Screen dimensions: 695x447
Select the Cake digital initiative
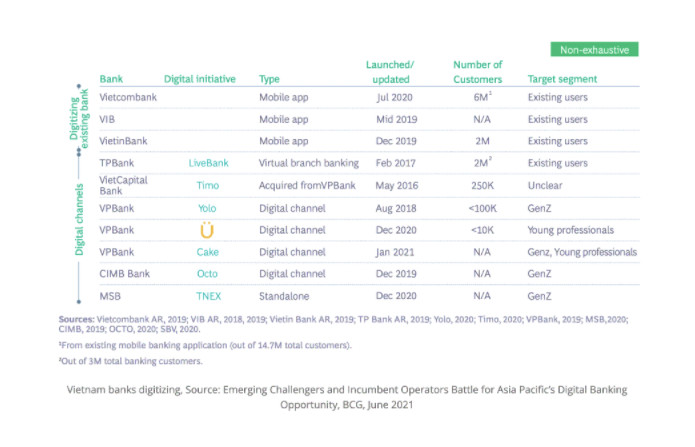pos(208,252)
